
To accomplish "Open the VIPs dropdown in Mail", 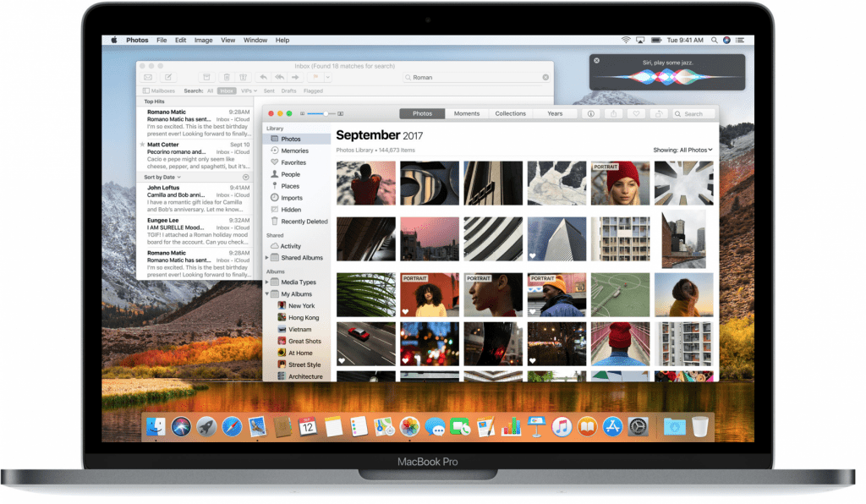I will tap(249, 91).
